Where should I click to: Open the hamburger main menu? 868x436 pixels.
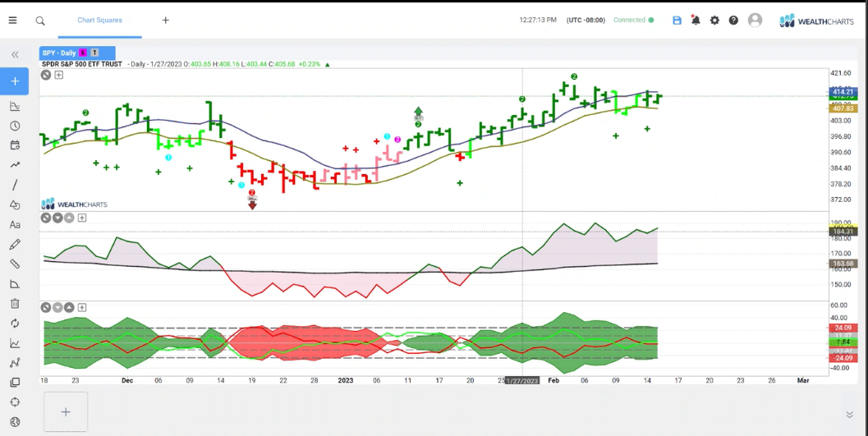coord(13,21)
